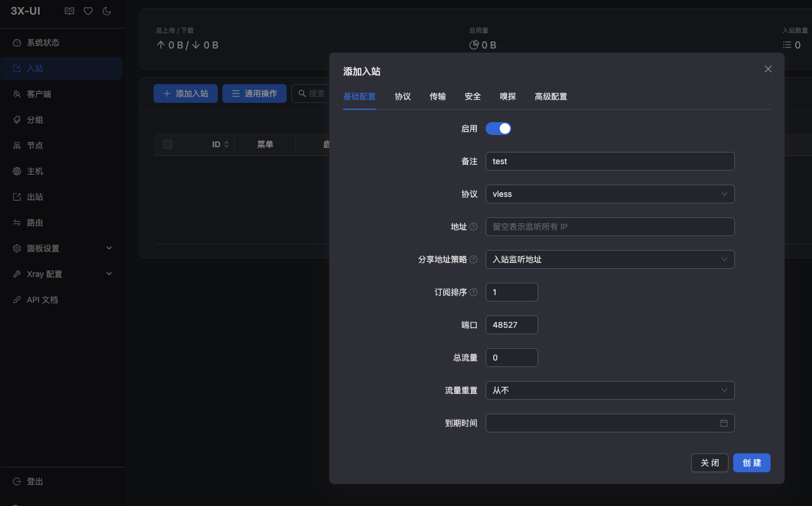Screen dimensions: 812x506
Task: Click the 主机 globe icon
Action: (17, 171)
